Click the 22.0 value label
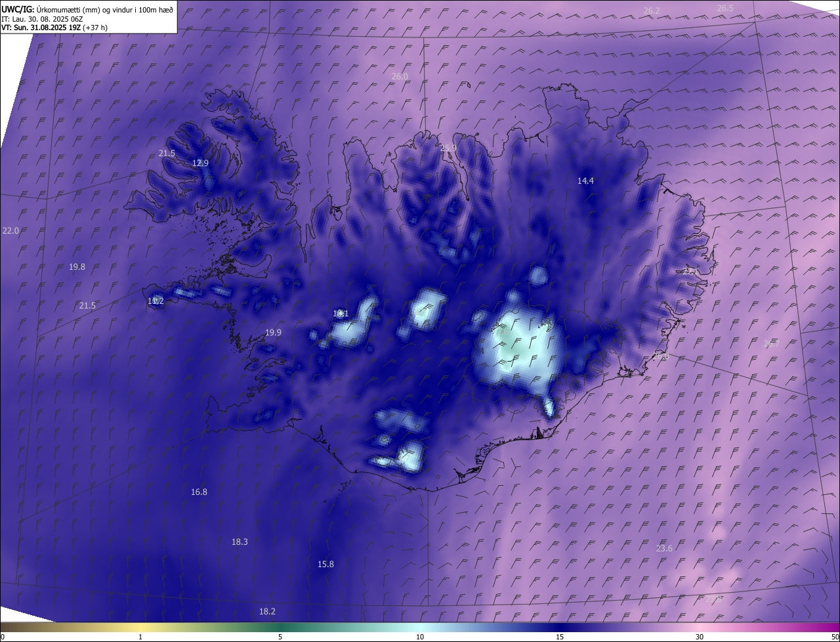840x642 pixels. (10, 231)
